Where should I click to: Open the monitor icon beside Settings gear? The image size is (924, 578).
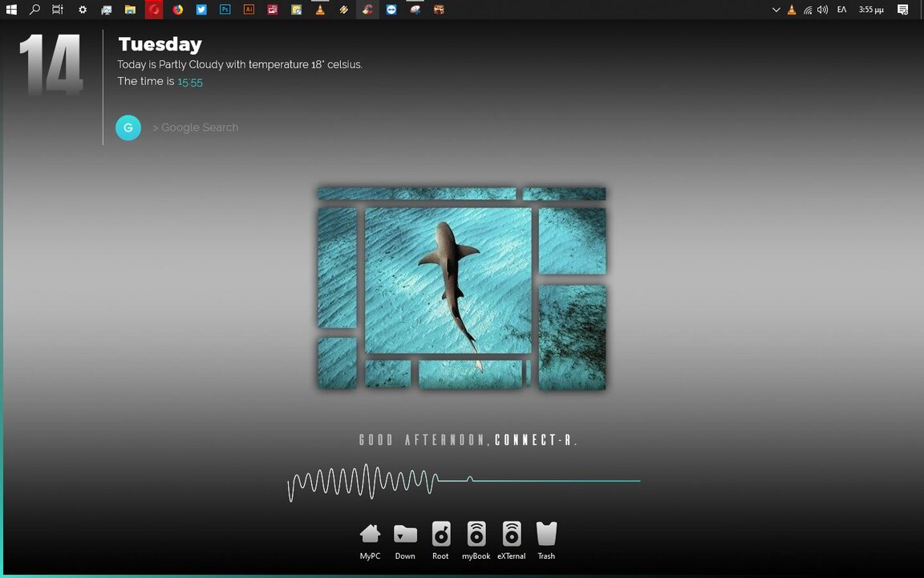[x=107, y=10]
